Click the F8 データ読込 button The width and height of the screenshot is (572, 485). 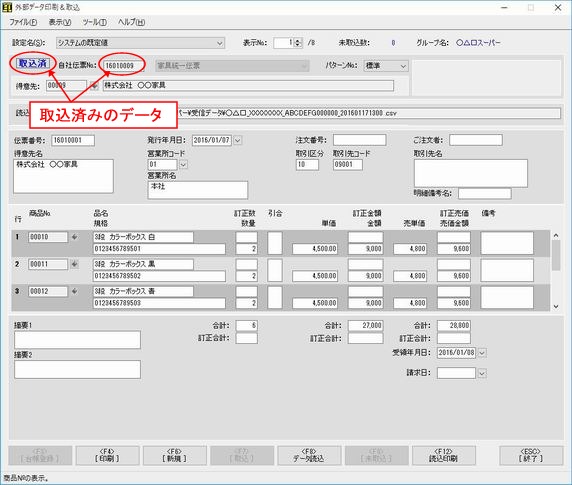[309, 455]
